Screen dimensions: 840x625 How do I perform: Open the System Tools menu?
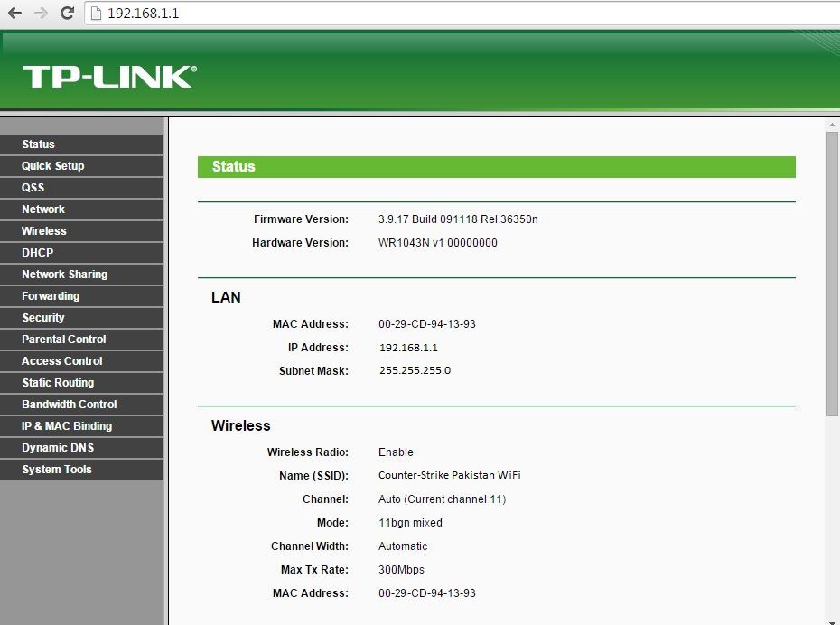tap(56, 469)
